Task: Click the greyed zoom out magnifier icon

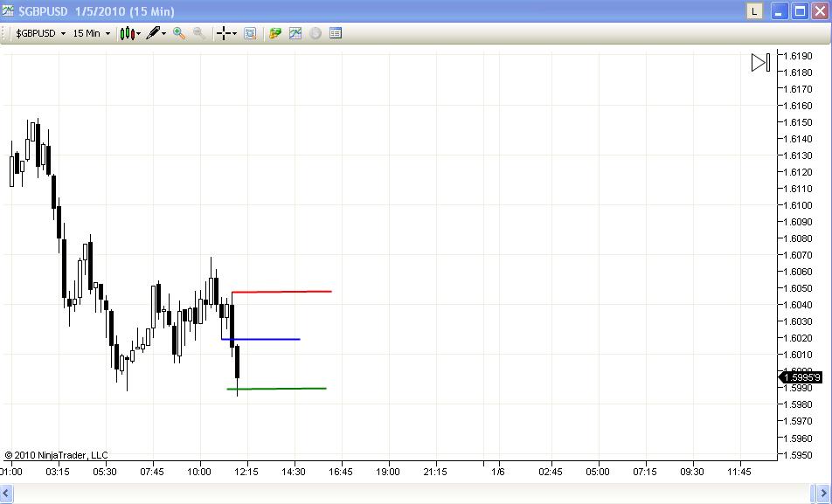Action: coord(199,33)
